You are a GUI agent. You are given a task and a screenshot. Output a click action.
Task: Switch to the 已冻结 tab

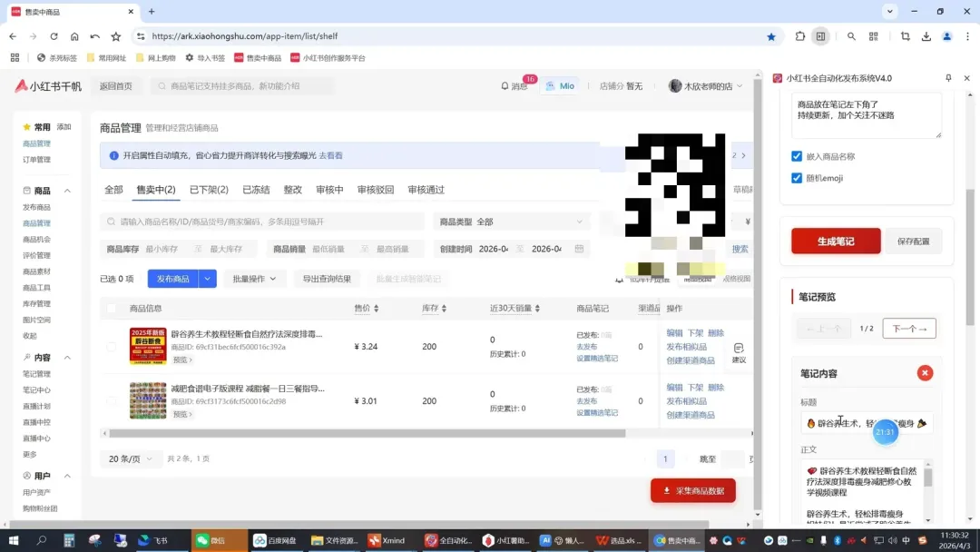[256, 190]
